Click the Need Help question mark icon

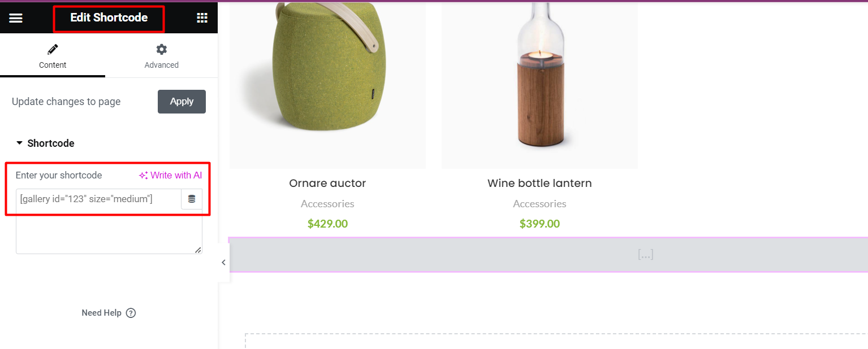[x=131, y=313]
